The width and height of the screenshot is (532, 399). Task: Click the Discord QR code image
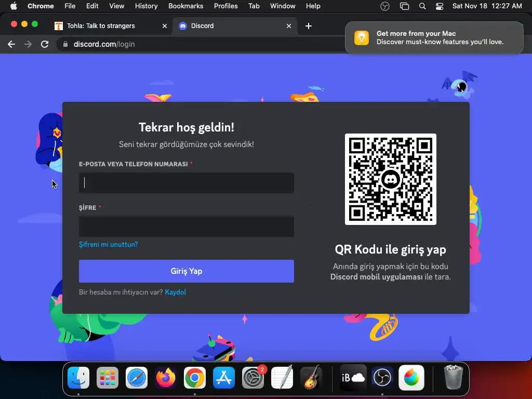point(391,179)
